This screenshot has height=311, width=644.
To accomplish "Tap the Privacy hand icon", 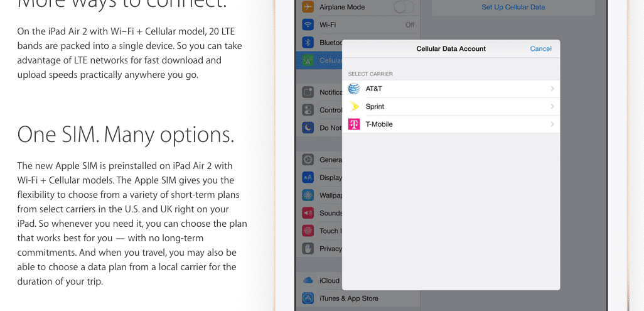I will tap(308, 248).
